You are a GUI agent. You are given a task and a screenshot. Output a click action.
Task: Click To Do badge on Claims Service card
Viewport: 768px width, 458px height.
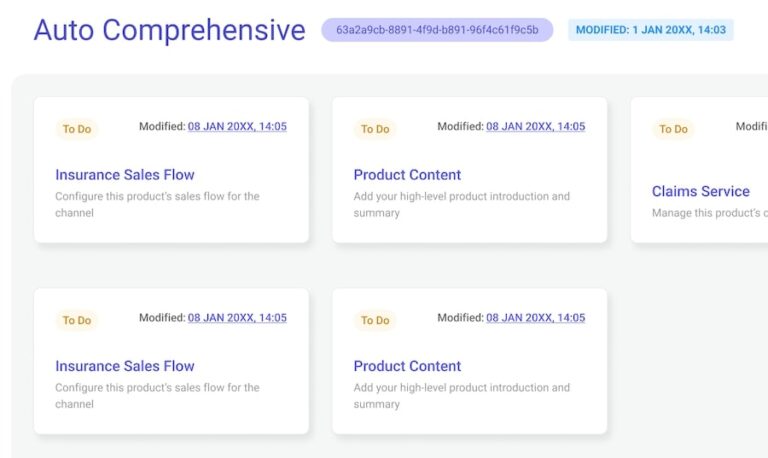[x=673, y=129]
